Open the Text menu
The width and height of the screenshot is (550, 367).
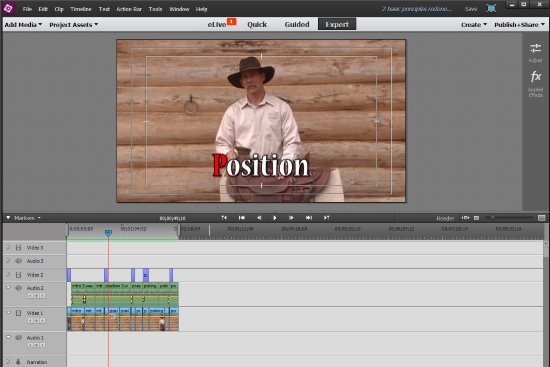(x=104, y=9)
